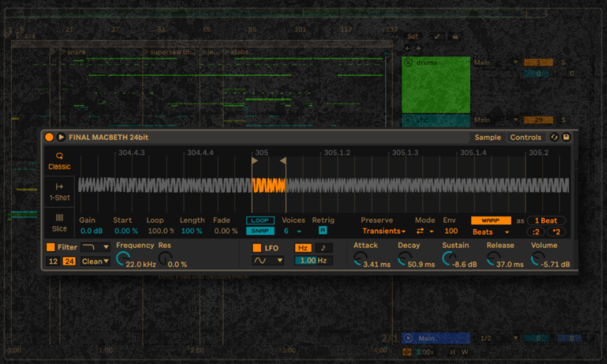Click the WARP button

(490, 221)
